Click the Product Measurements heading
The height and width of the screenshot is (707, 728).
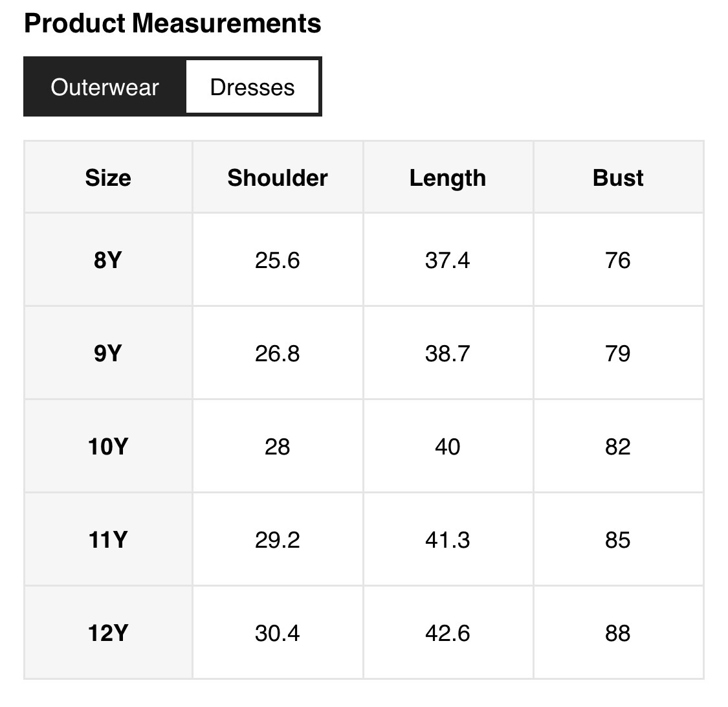pos(172,24)
